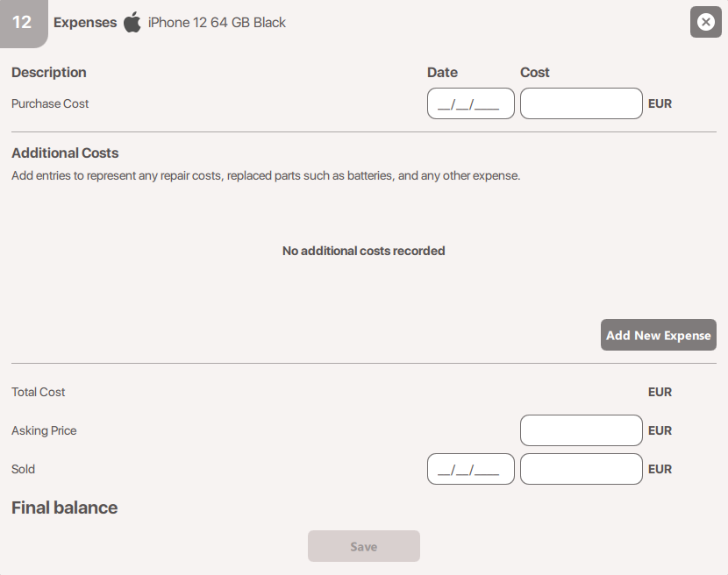Click the EUR label beside Purchase Cost
This screenshot has height=575, width=728.
pyautogui.click(x=660, y=103)
